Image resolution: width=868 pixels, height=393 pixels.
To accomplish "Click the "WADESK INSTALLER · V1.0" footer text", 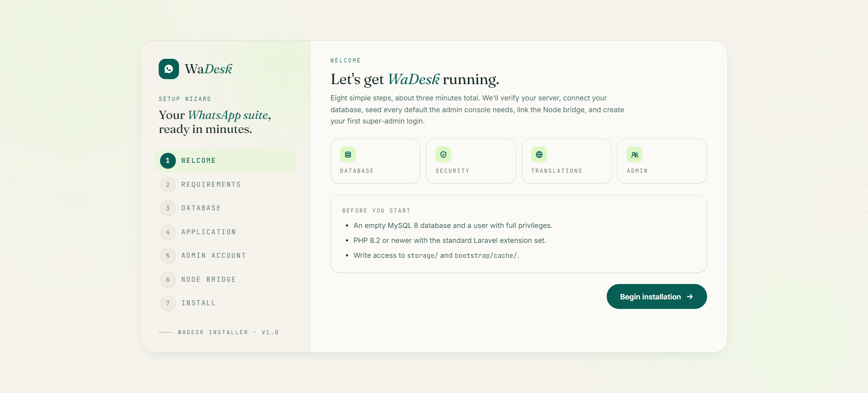I will click(x=228, y=332).
